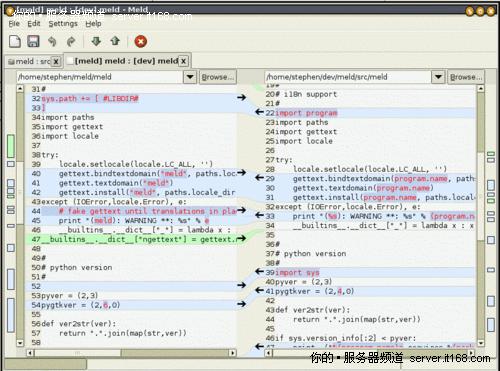
Task: Expand right path dropdown for /home/stephen/dev/meld/src/meld
Action: pyautogui.click(x=438, y=77)
